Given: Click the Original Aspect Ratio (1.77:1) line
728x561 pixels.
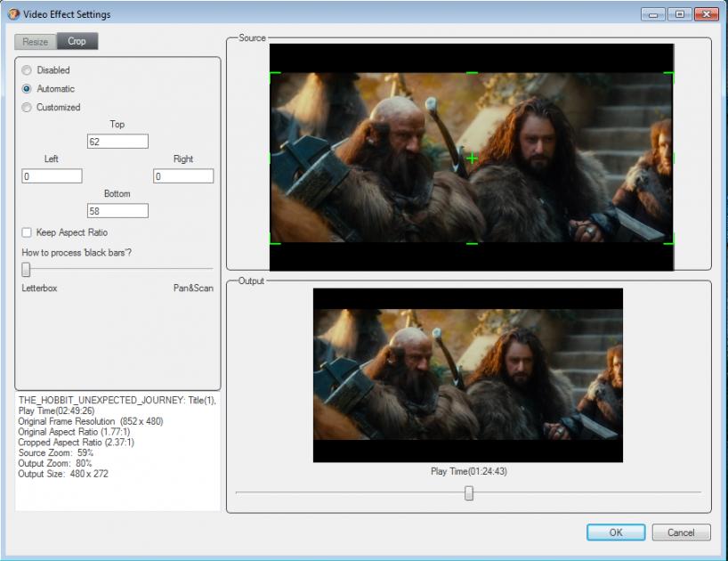Looking at the screenshot, I should coord(74,432).
